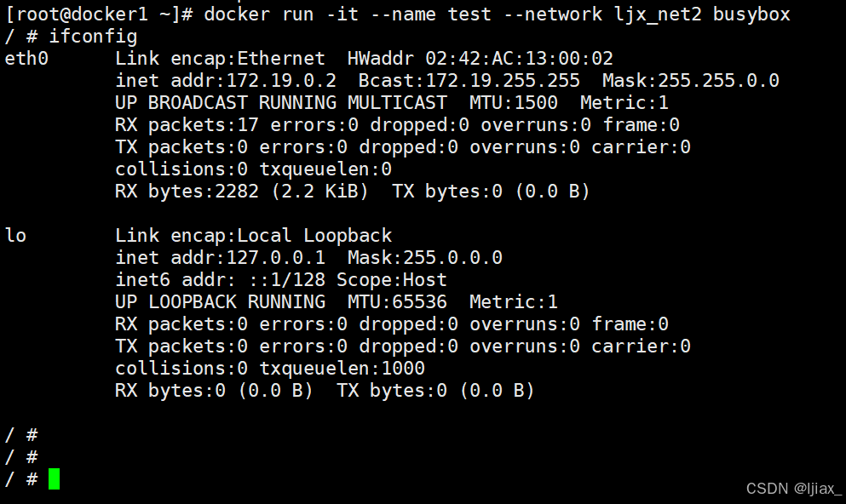The height and width of the screenshot is (504, 846).
Task: Click 'UP BROADCAST RUNNING MULTICAST' flags
Action: point(281,102)
